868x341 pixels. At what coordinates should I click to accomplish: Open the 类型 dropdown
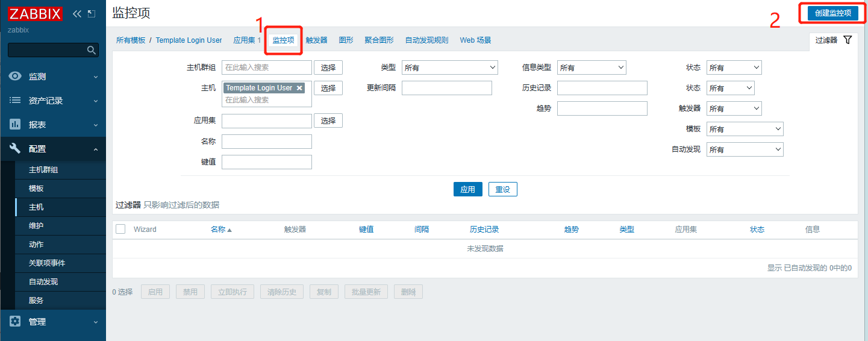[x=450, y=67]
